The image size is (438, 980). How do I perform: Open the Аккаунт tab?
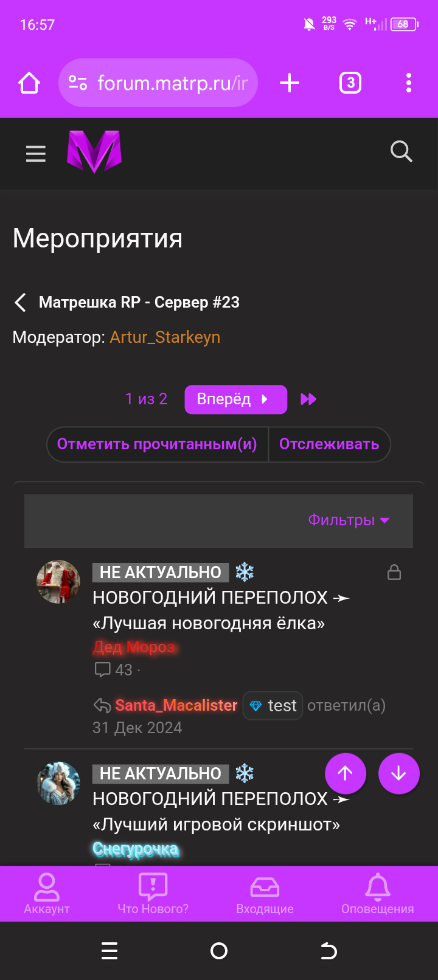47,894
